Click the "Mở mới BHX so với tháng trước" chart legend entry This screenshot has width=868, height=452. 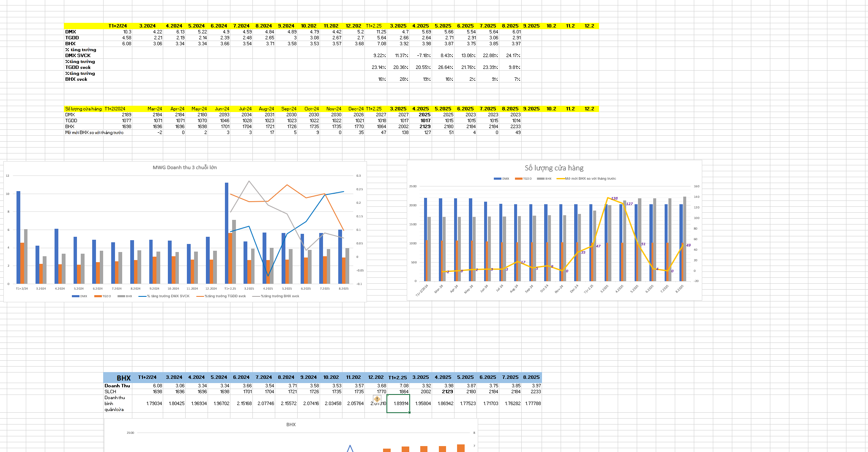[586, 178]
